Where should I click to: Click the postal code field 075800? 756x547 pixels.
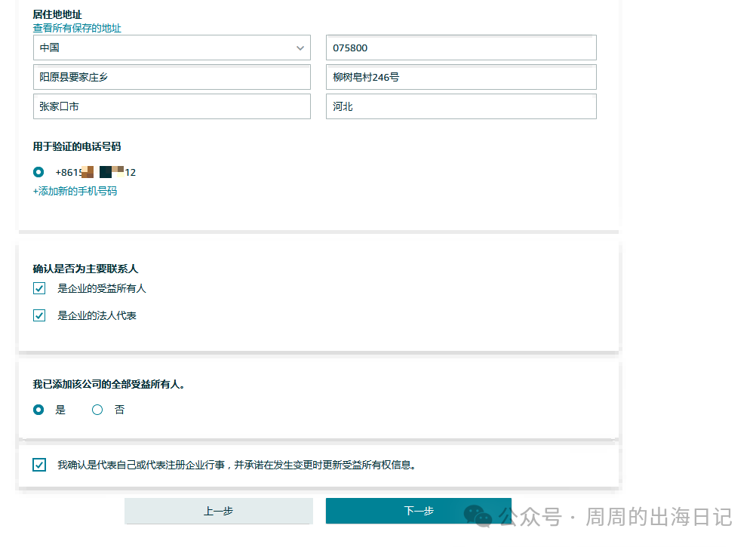click(461, 48)
